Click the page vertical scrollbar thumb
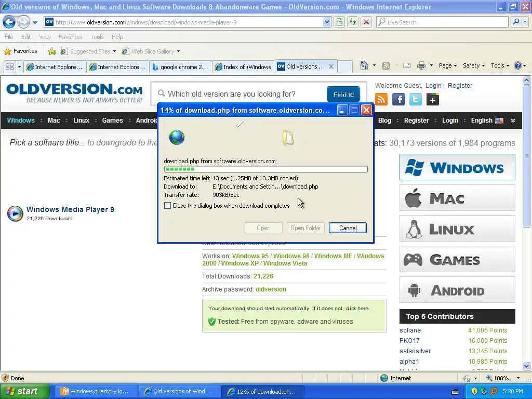 point(526,156)
